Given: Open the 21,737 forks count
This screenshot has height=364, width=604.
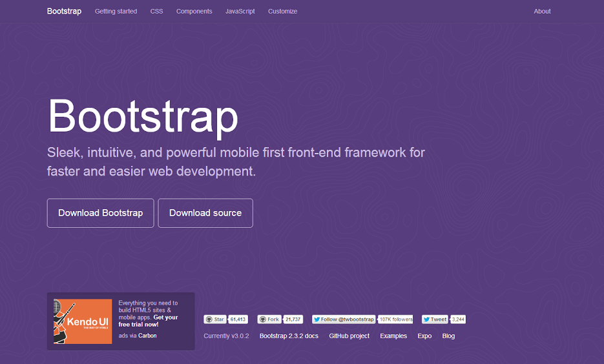Looking at the screenshot, I should tap(293, 319).
